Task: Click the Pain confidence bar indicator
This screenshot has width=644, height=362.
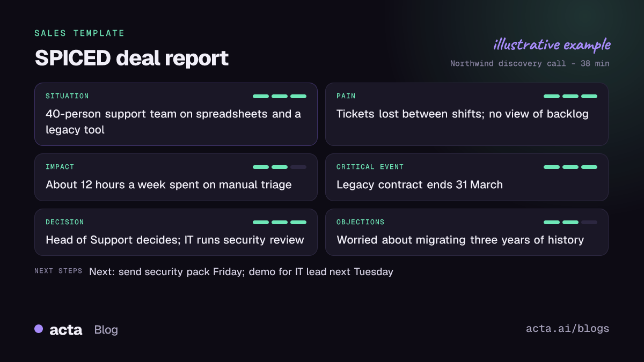Action: click(x=570, y=97)
